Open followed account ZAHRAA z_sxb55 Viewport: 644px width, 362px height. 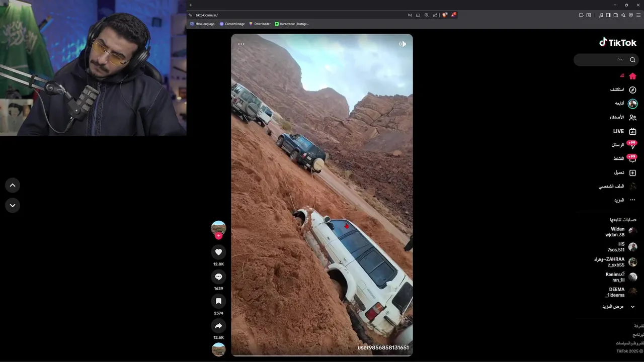616,262
